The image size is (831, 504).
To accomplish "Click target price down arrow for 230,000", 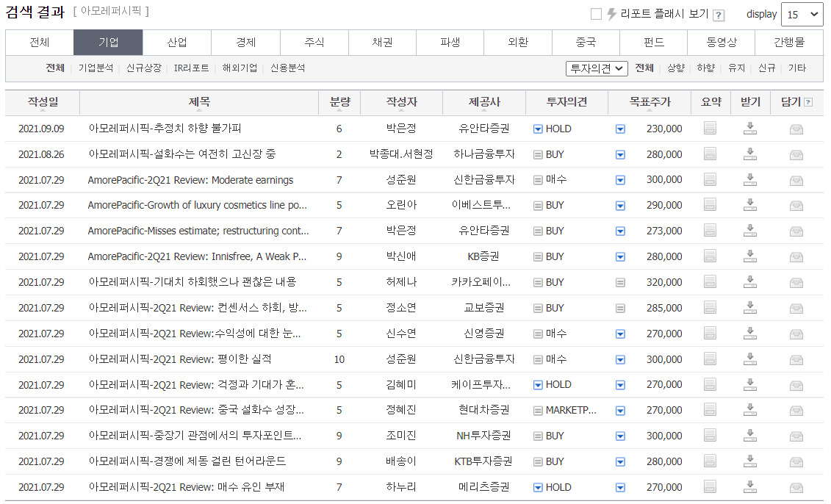I will coord(620,129).
